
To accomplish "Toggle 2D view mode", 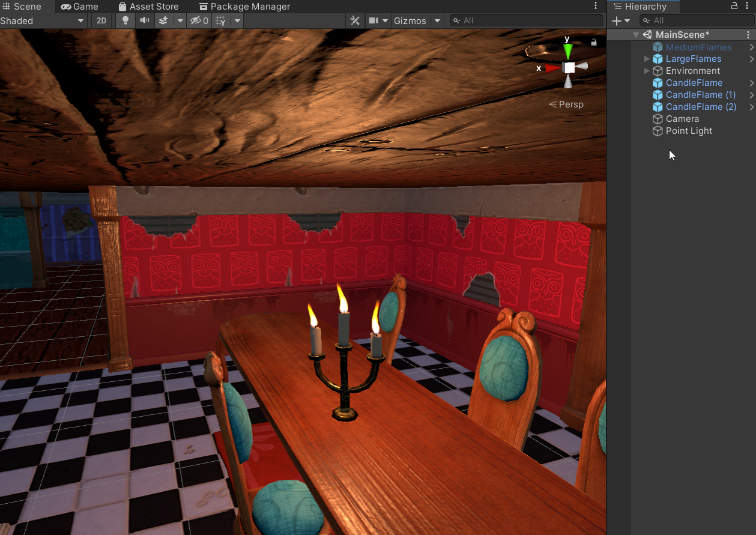I will coord(101,20).
